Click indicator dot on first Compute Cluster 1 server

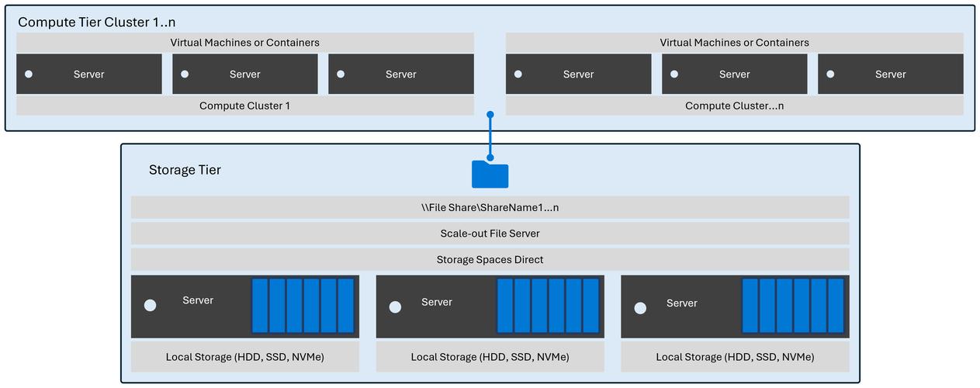(x=29, y=74)
